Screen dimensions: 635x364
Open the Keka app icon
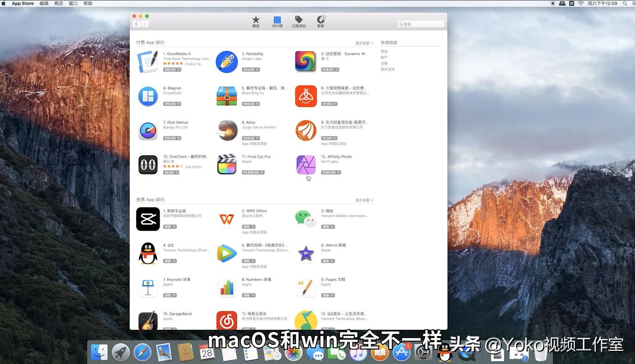(227, 130)
